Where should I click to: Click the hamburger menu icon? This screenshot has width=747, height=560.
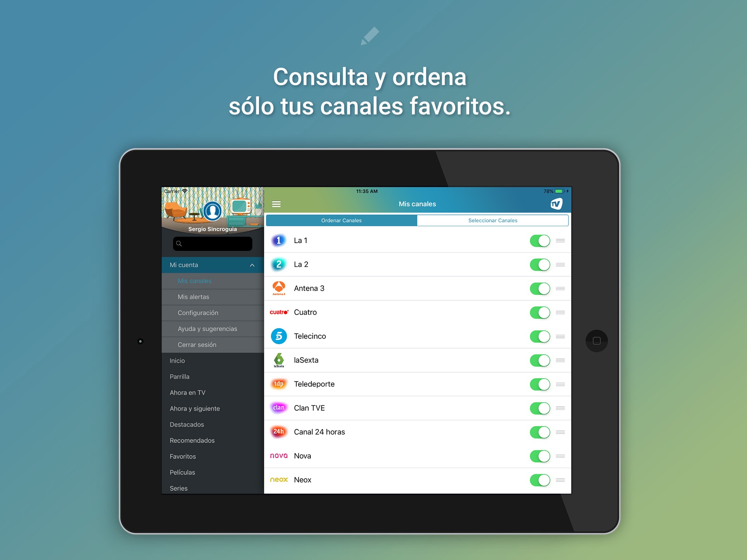(x=276, y=203)
